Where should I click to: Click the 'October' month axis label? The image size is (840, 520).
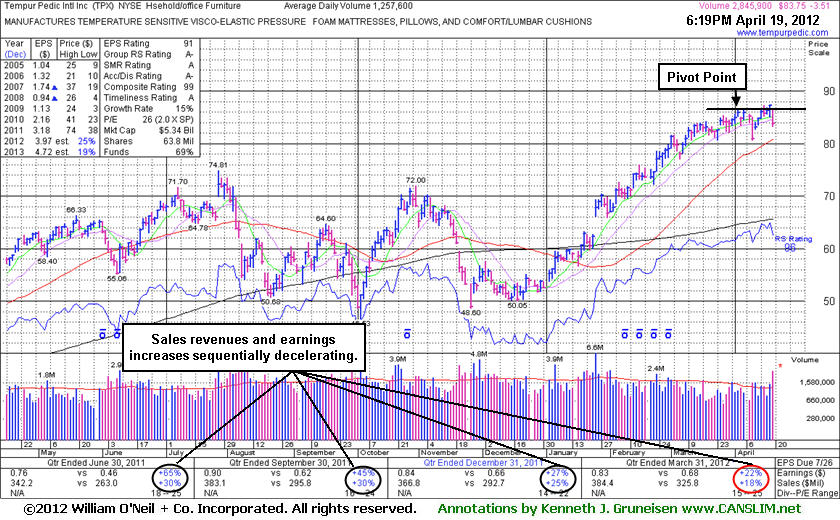(374, 453)
